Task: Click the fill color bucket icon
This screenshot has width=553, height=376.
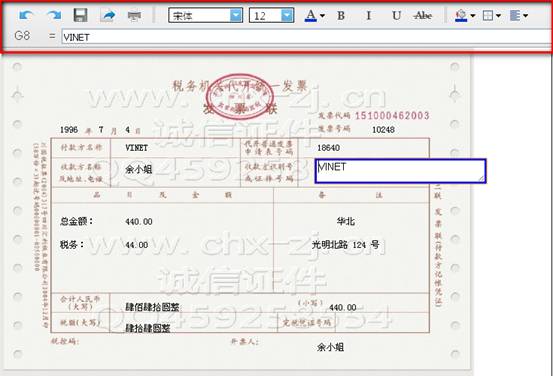Action: pos(461,15)
